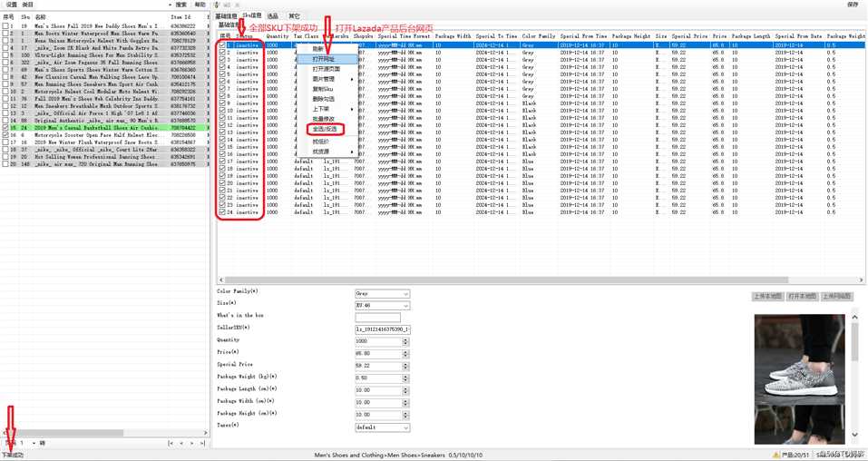Click the 上传本地图 button
The height and width of the screenshot is (461, 868).
pyautogui.click(x=768, y=297)
